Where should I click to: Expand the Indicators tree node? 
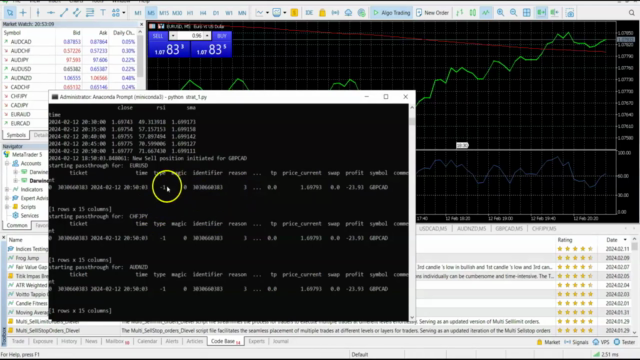click(x=7, y=189)
